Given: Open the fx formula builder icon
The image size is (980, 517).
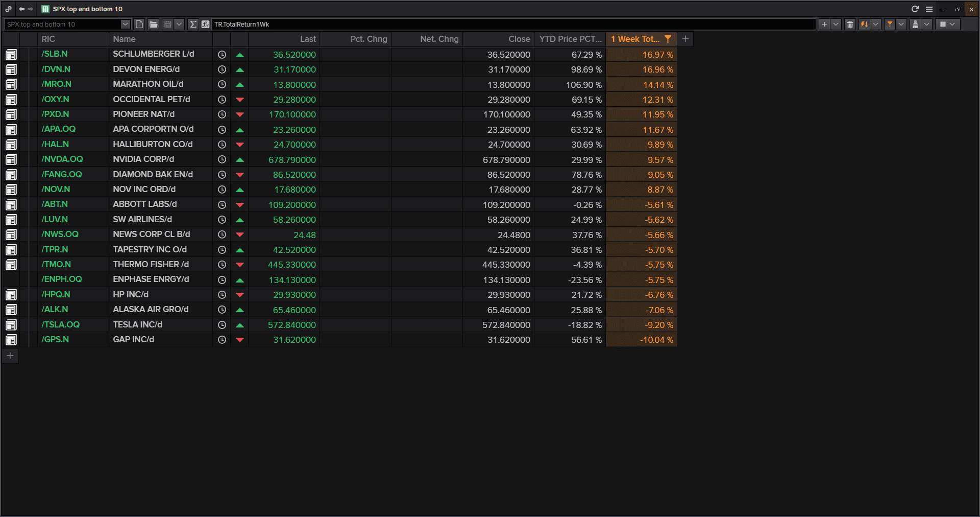Looking at the screenshot, I should coord(205,24).
